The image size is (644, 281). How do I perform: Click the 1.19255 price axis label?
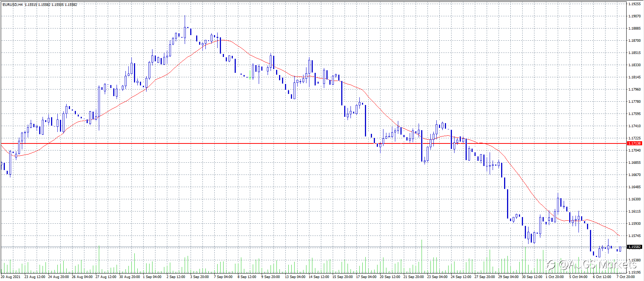(635, 4)
